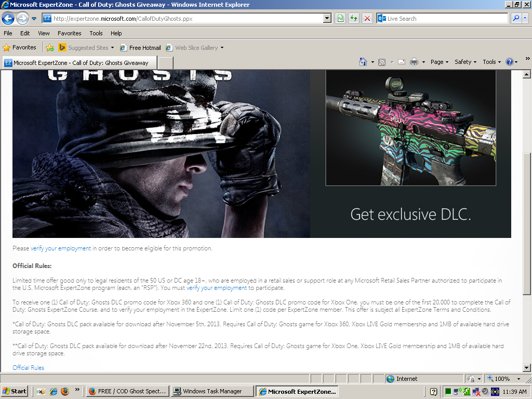Click the Home icon in command bar
The image size is (532, 399).
(x=363, y=62)
